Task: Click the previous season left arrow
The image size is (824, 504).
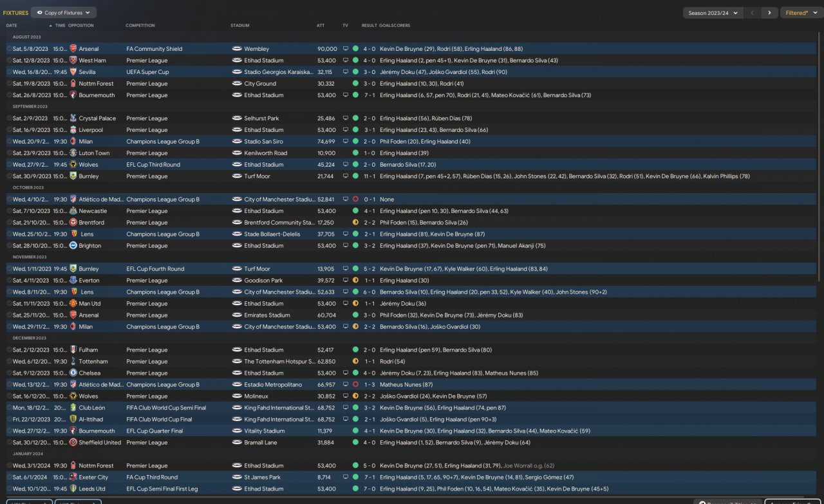Action: [753, 13]
